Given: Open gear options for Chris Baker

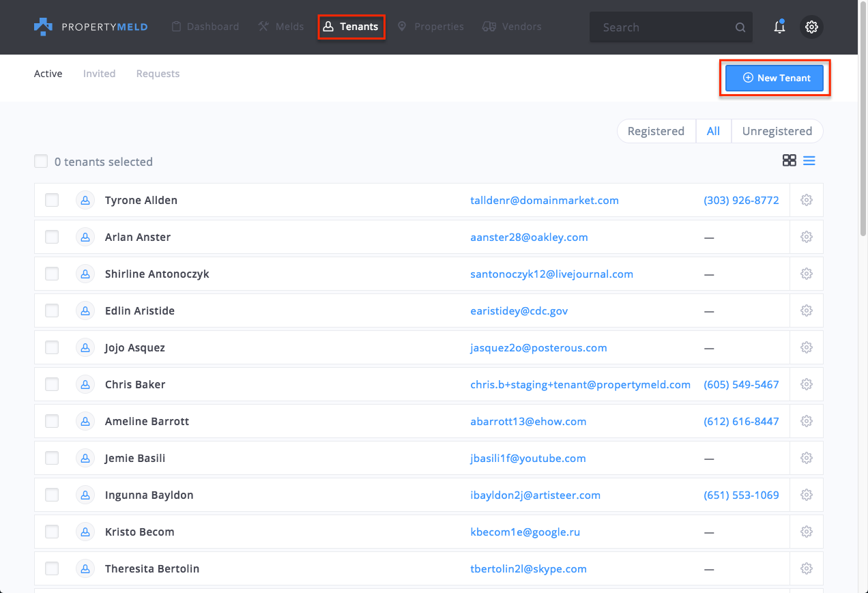Looking at the screenshot, I should 807,384.
